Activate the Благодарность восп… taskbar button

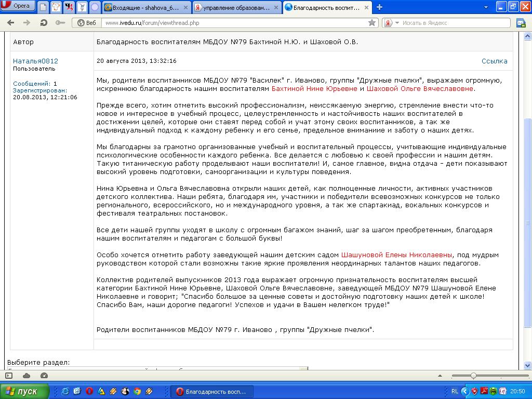(212, 392)
